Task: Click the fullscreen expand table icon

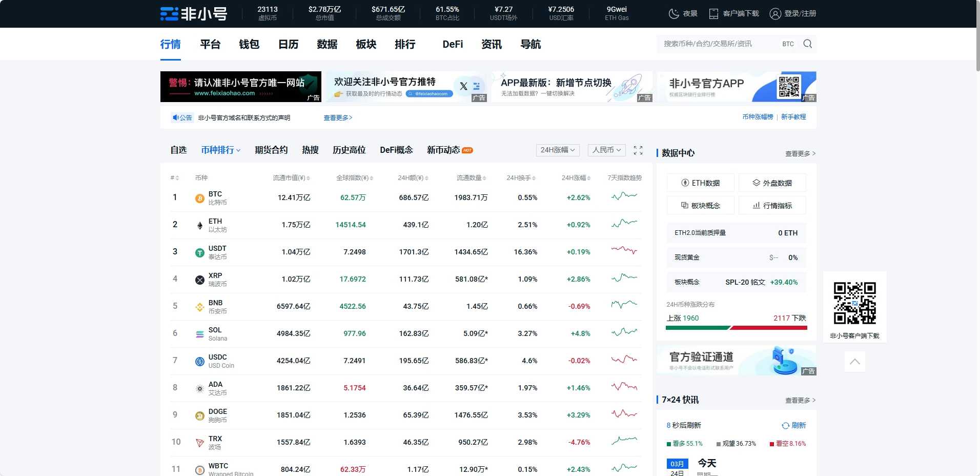Action: click(x=638, y=150)
